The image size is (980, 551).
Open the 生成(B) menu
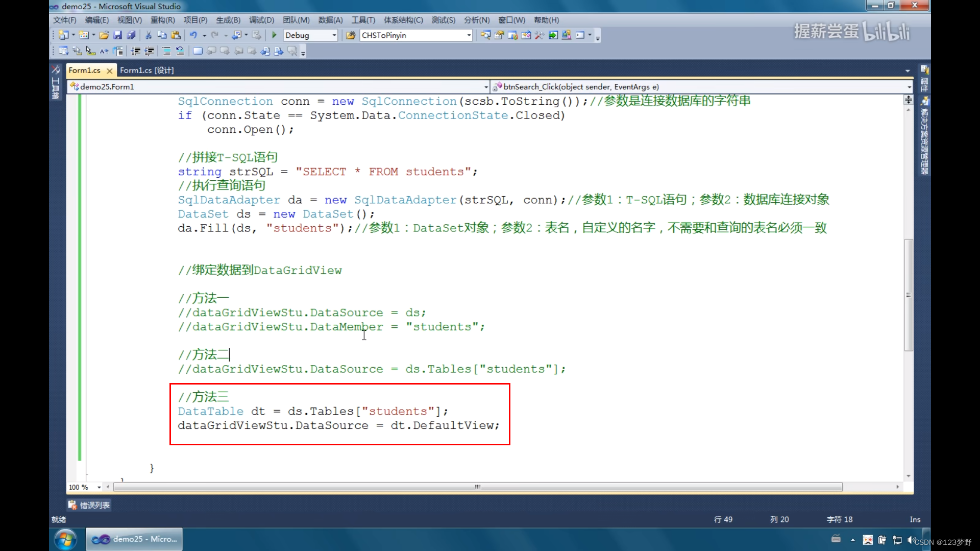click(228, 20)
